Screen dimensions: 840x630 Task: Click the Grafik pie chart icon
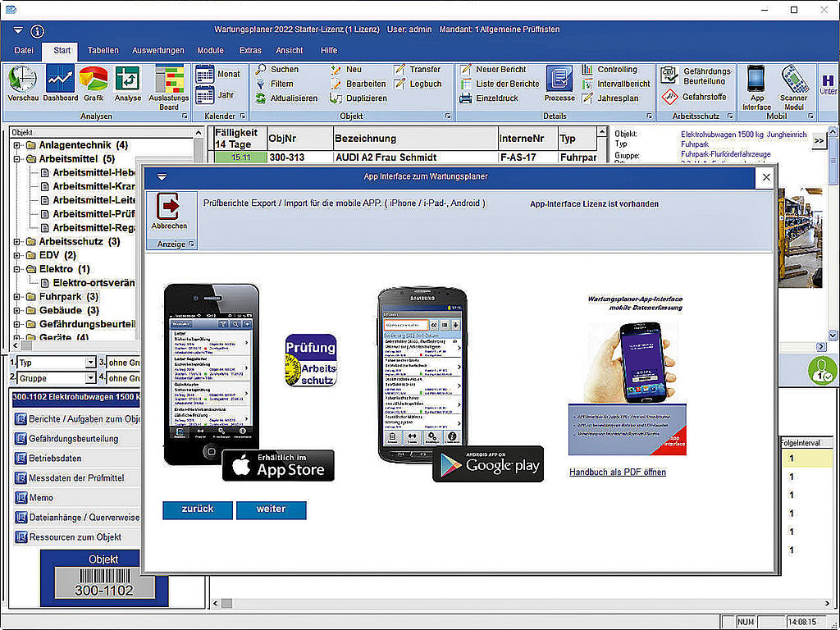94,84
